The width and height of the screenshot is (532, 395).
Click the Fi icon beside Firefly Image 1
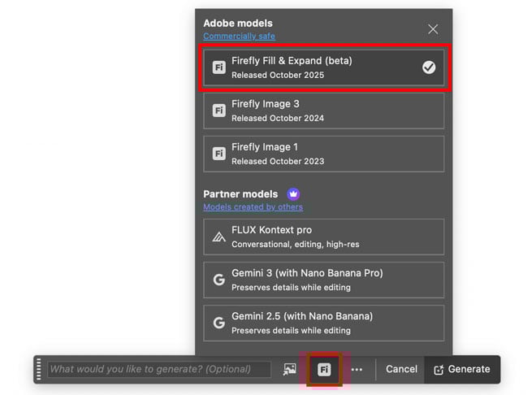tap(218, 154)
